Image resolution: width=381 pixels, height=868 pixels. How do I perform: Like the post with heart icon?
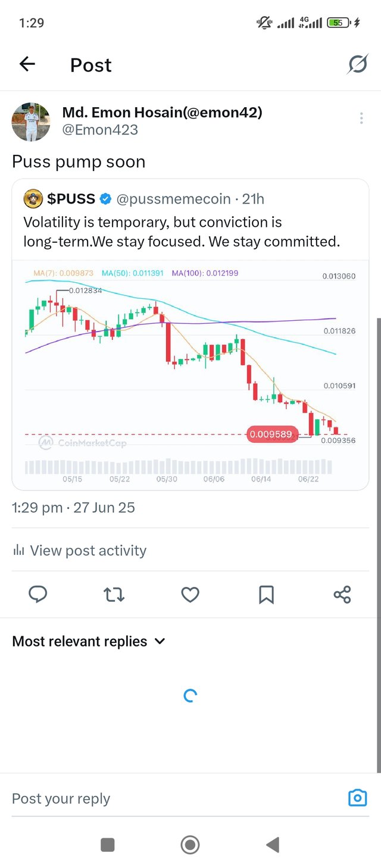190,594
